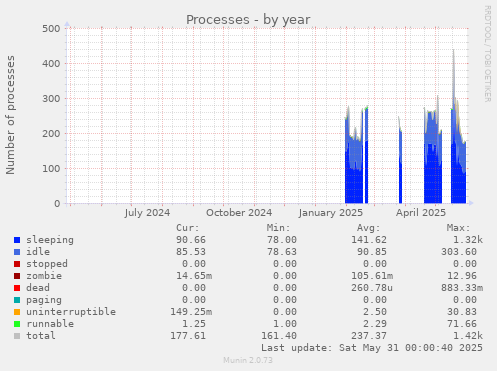Click the zombie legend color swatch

[17, 276]
